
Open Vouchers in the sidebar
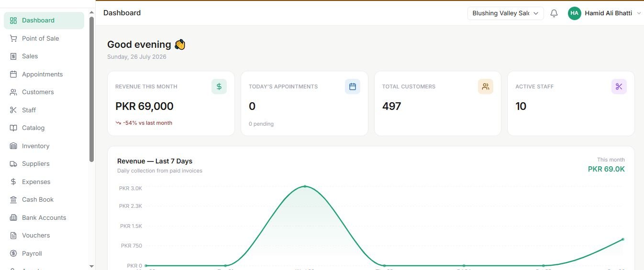[x=44, y=236]
